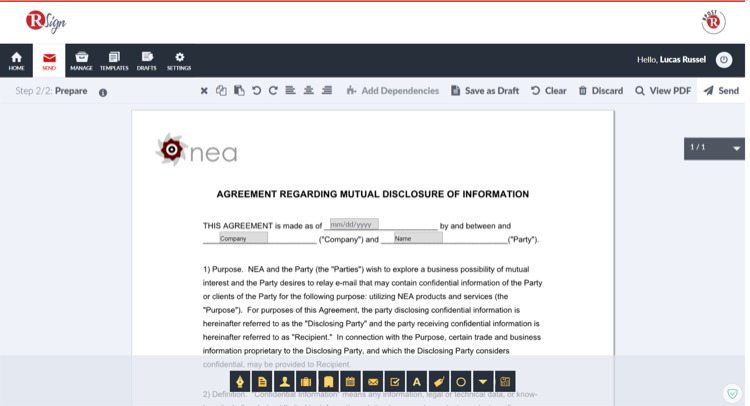The image size is (750, 406).
Task: Click the Name field in document
Action: coord(418,238)
